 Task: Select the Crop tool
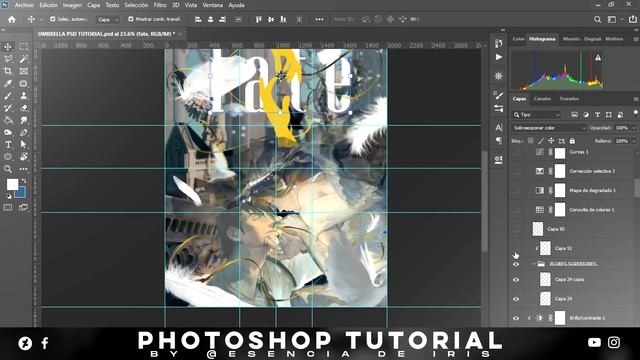(8, 71)
